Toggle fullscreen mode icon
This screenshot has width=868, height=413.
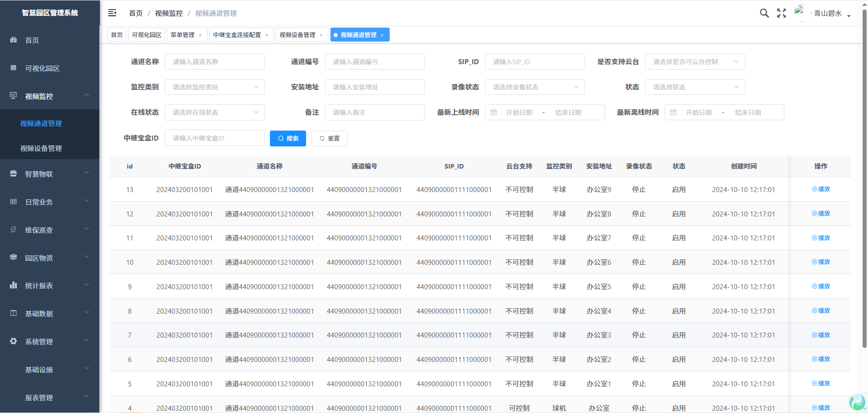click(781, 13)
